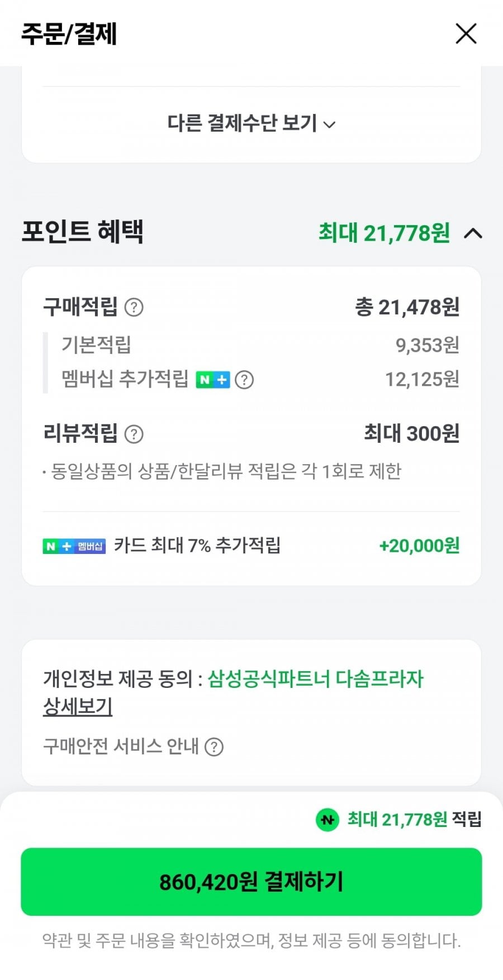Image resolution: width=503 pixels, height=980 pixels.
Task: Tap the 최대 21,778원 points summary
Action: pyautogui.click(x=384, y=233)
